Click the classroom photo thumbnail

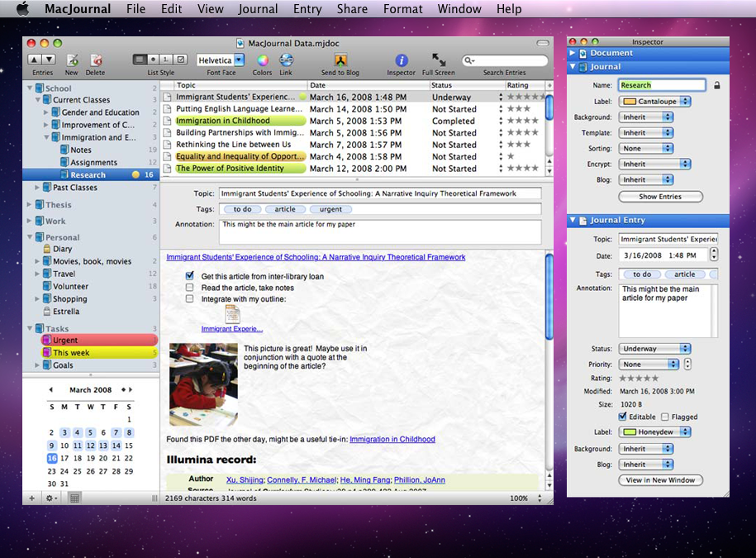coord(203,384)
